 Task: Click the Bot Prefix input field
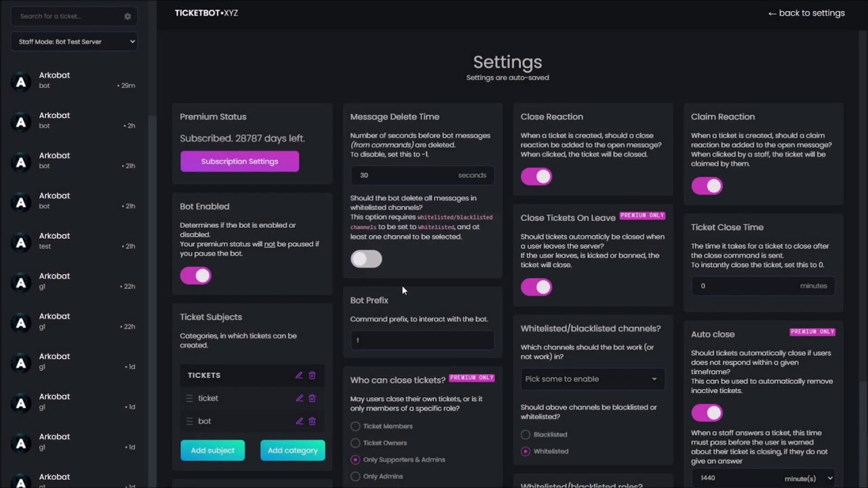[422, 340]
